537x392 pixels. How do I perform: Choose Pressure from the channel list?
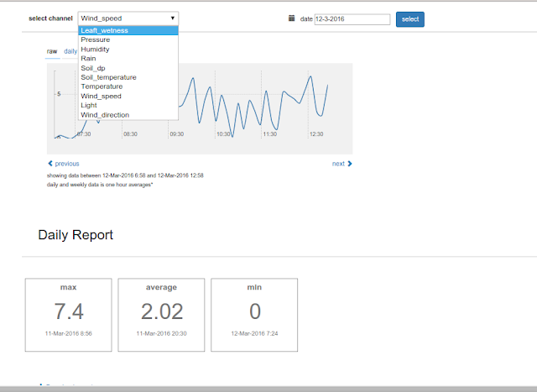tap(128, 39)
